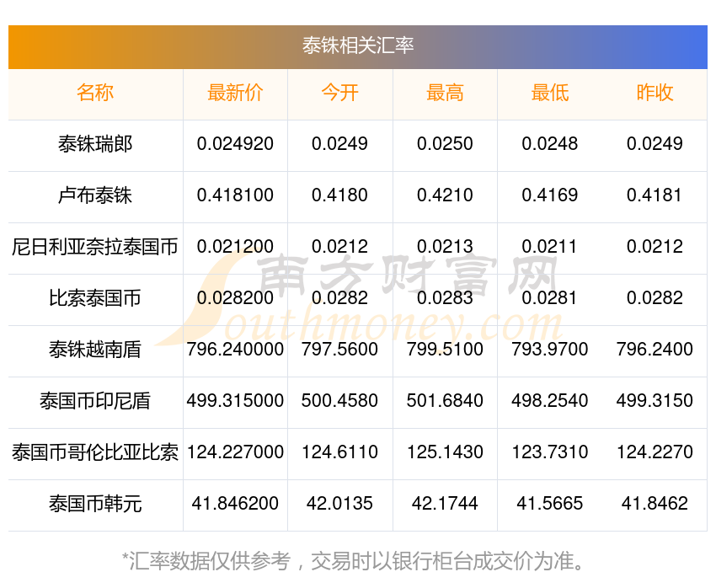Select the 泰铢越南盾 row name

coord(95,350)
